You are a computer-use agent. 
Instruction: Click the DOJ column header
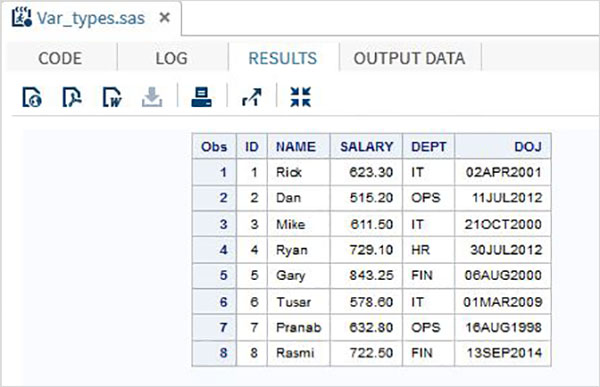coord(503,146)
